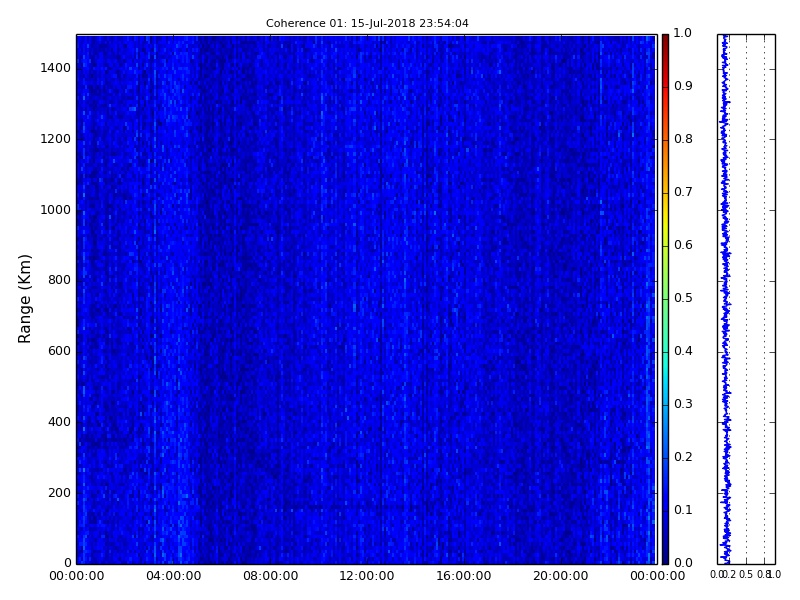
Task: Click the plot title 'Coherence 01: 15-Jul-2018 23:54:04'
Action: pos(367,23)
